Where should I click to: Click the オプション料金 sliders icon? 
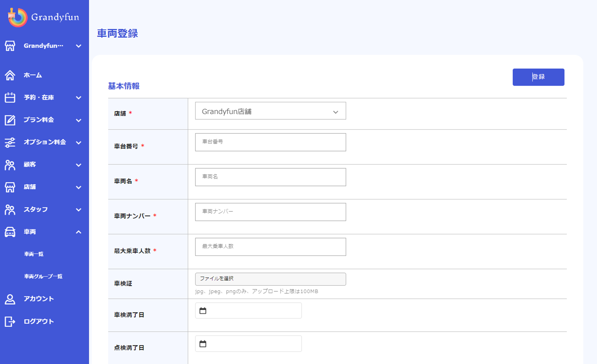click(x=10, y=142)
